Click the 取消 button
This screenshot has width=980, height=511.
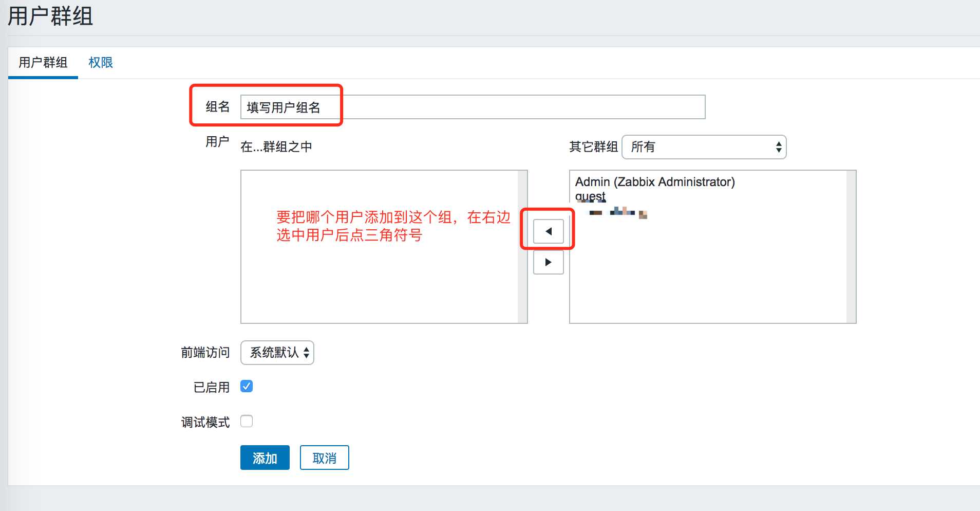[324, 458]
